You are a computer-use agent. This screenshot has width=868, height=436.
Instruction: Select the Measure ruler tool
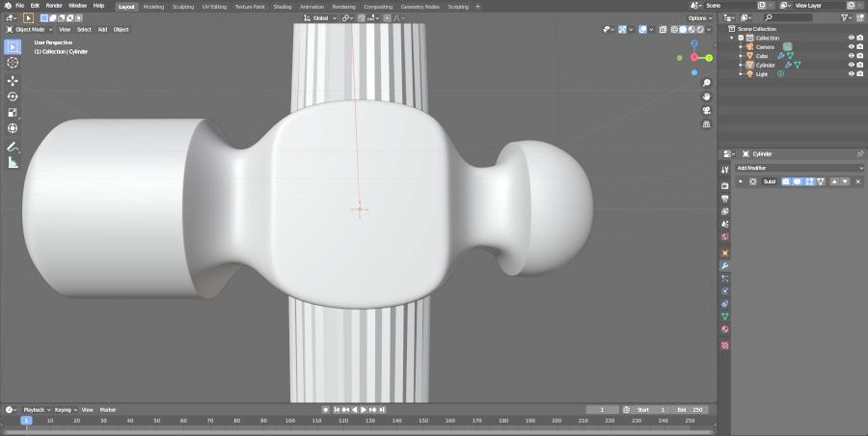tap(13, 163)
